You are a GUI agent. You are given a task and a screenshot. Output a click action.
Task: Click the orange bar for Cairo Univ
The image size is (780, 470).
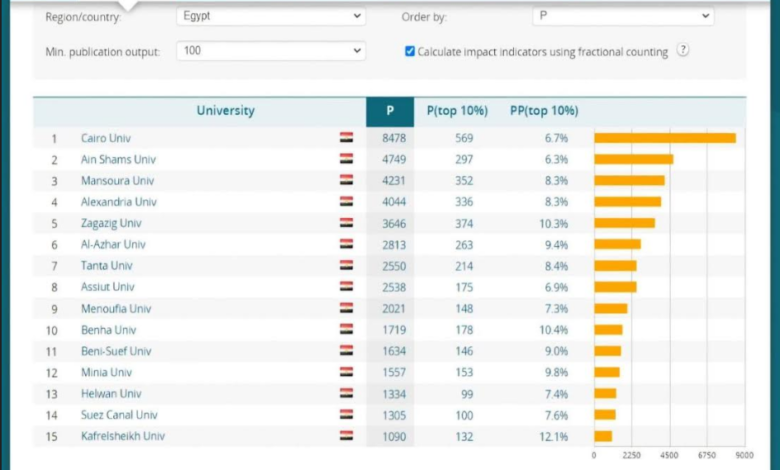click(x=665, y=138)
